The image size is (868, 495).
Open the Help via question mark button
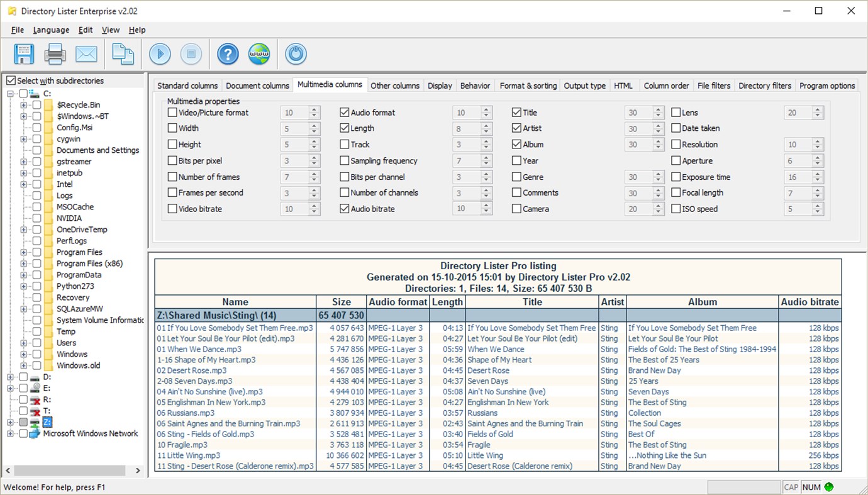[227, 54]
